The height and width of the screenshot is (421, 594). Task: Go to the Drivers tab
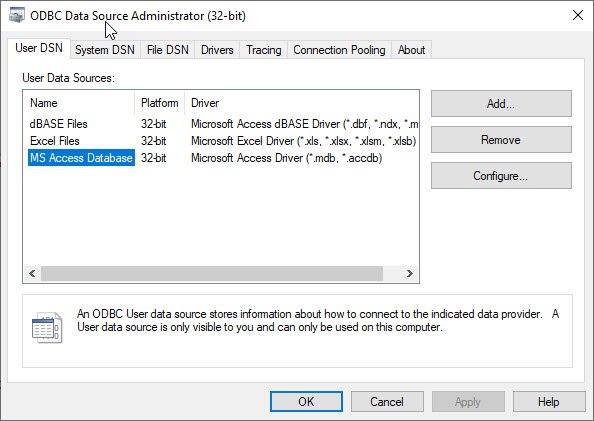(x=217, y=50)
